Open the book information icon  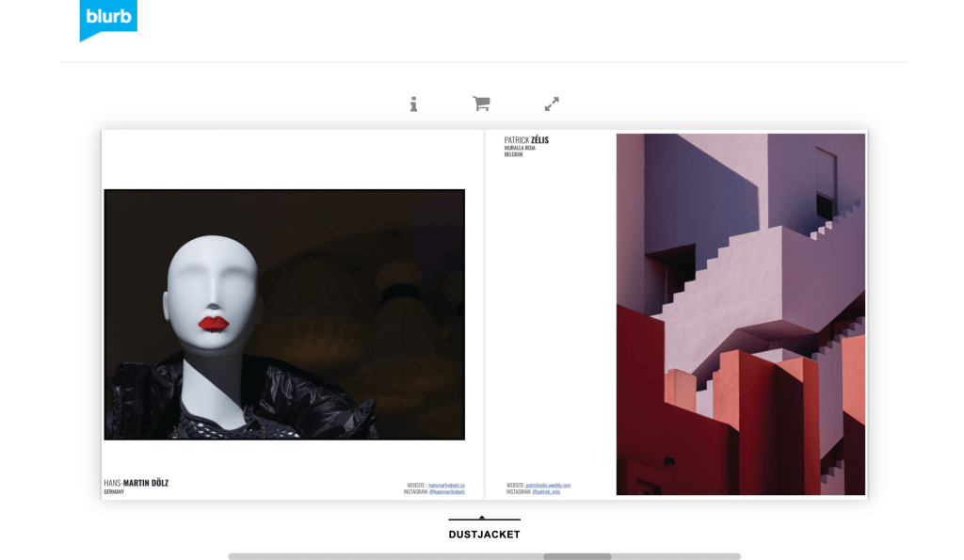click(x=413, y=104)
